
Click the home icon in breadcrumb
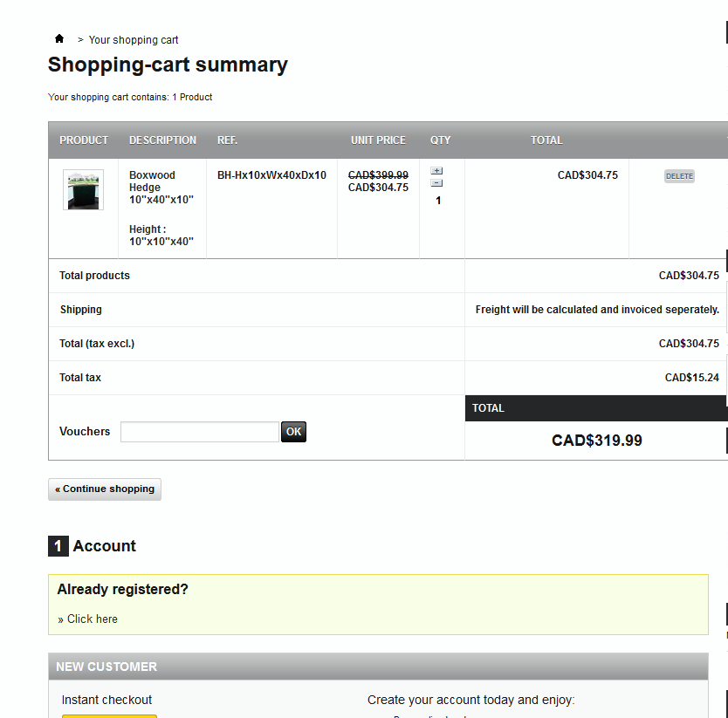[59, 39]
